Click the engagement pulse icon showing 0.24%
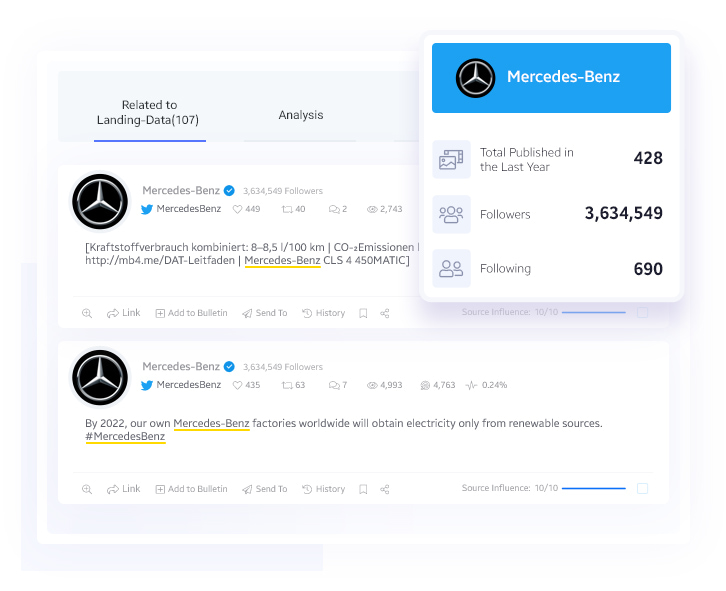 point(471,385)
